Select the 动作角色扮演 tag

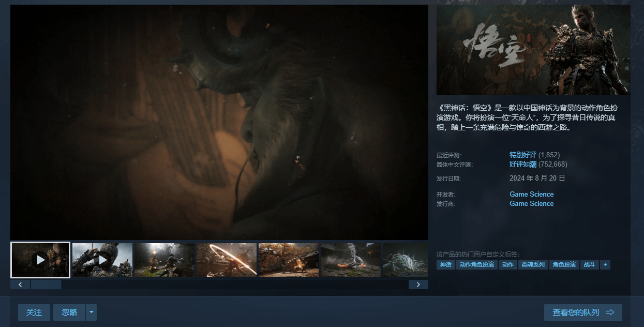(476, 264)
